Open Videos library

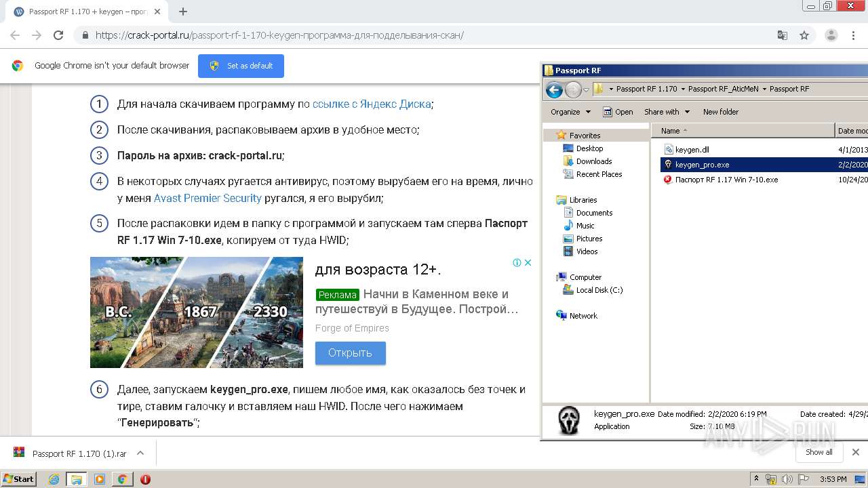(x=587, y=251)
